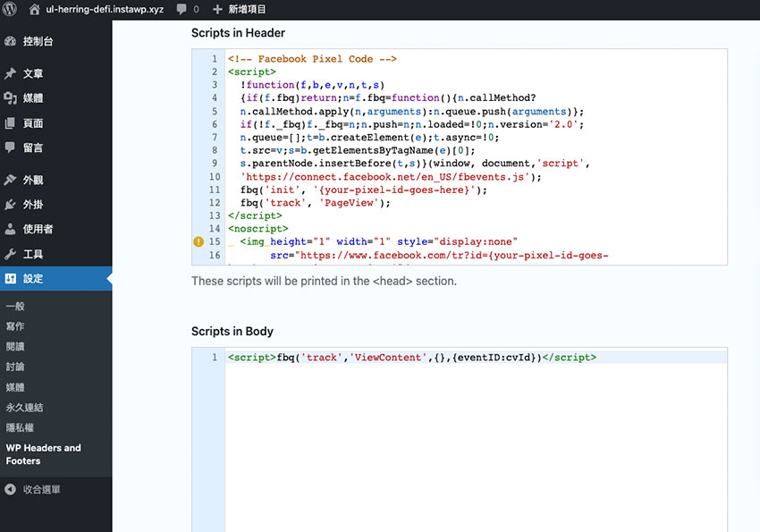Open the 工具 tools menu
This screenshot has height=532, width=760.
33,254
